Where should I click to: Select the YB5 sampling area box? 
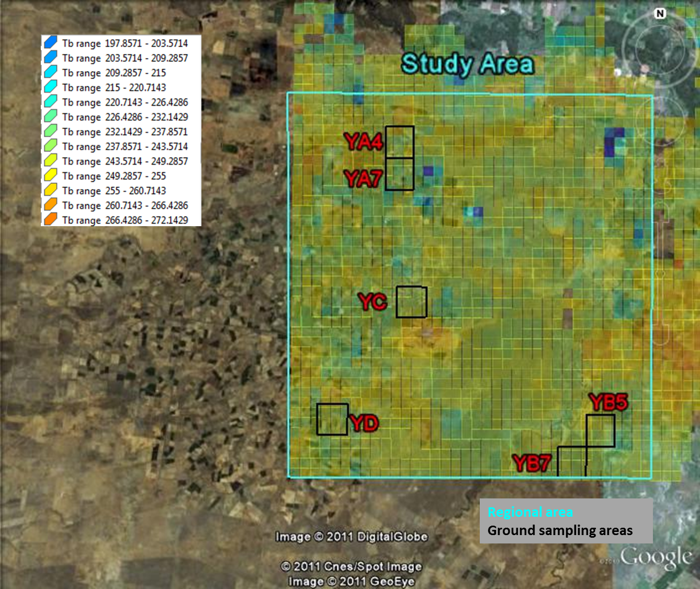coord(600,431)
